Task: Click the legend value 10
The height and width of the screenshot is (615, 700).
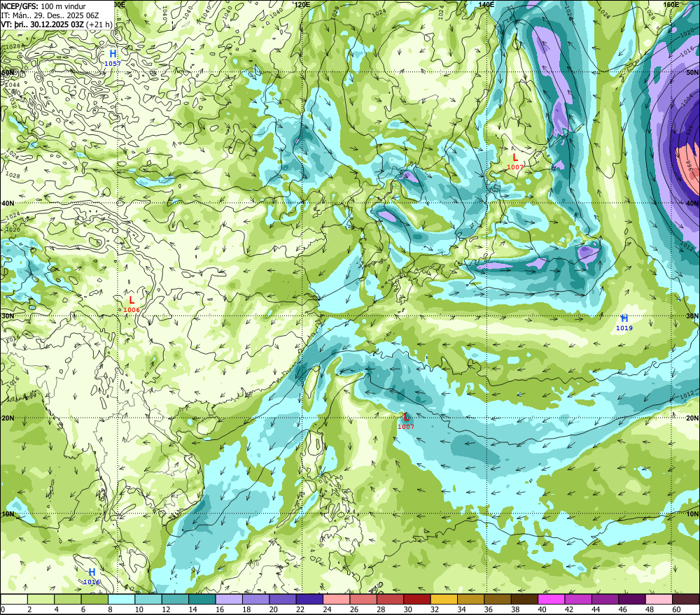Action: pos(139,609)
